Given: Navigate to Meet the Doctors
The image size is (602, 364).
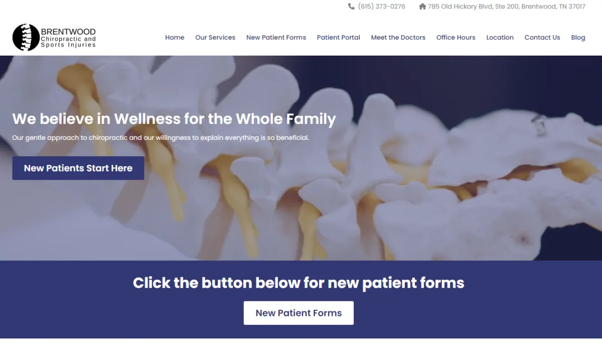Looking at the screenshot, I should (x=398, y=38).
